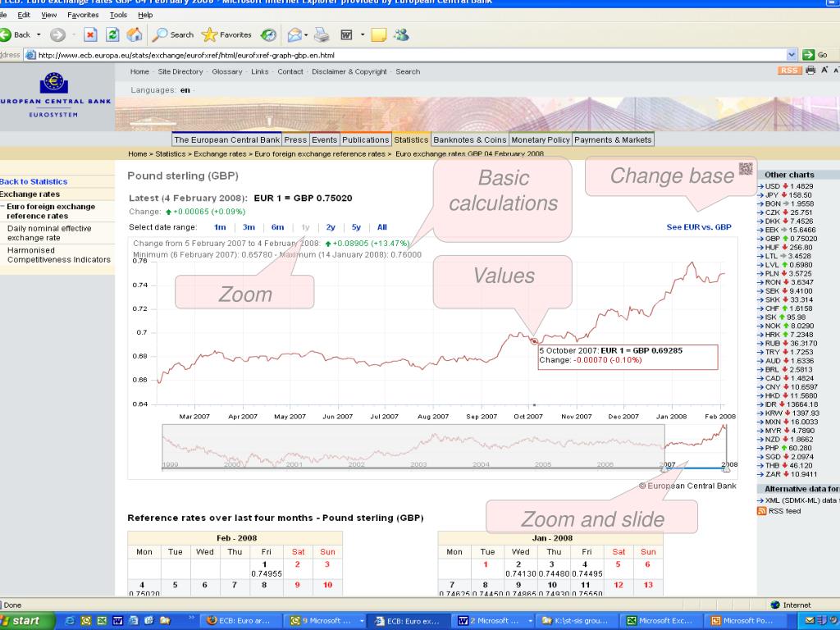Viewport: 840px width, 630px height.
Task: Stop page loading with the red X icon
Action: 90,34
